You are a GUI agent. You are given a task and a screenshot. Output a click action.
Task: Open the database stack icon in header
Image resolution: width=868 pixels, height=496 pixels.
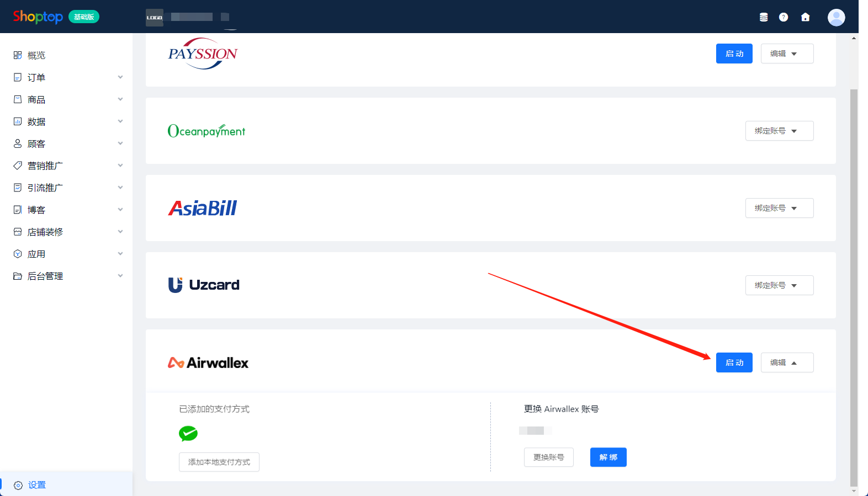[764, 17]
